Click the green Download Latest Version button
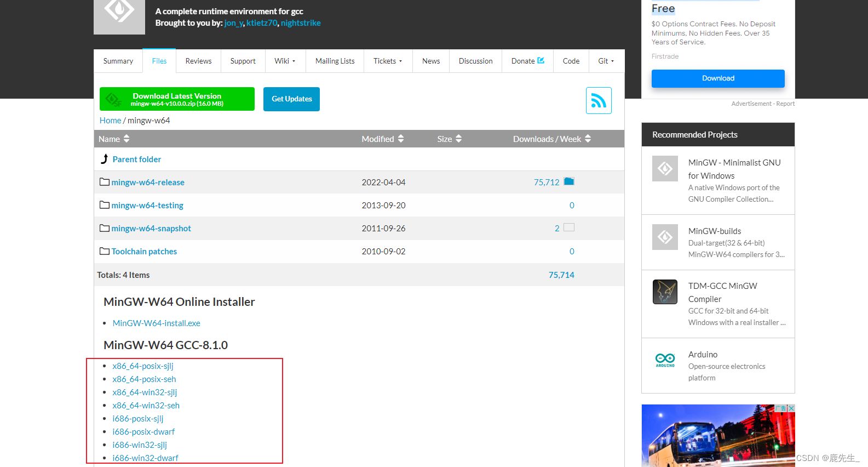This screenshot has height=467, width=868. (x=177, y=99)
